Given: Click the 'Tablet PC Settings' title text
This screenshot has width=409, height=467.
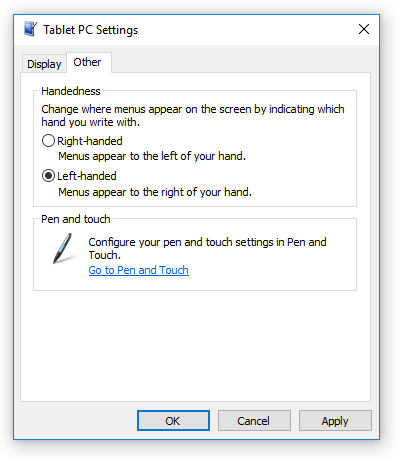Looking at the screenshot, I should pos(91,30).
